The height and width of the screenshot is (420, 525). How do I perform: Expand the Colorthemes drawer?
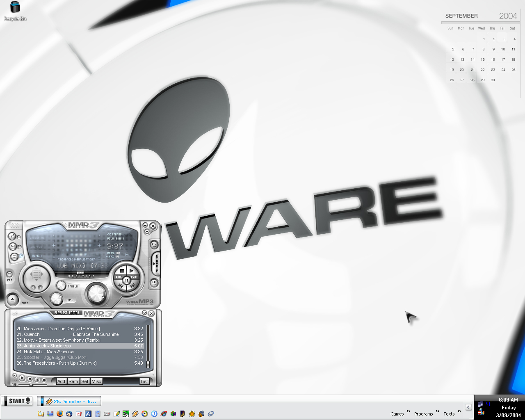coord(156,263)
